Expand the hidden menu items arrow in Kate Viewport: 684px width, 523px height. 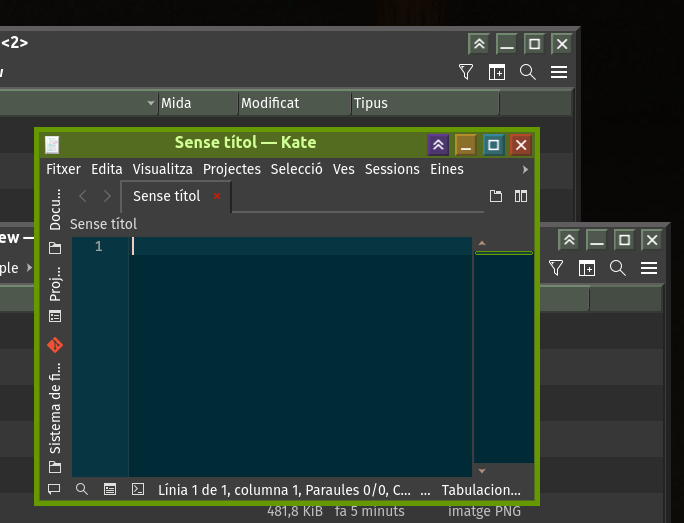coord(525,170)
